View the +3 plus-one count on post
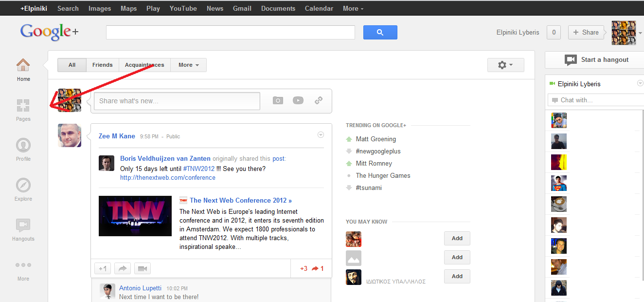Image resolution: width=644 pixels, height=302 pixels. pyautogui.click(x=304, y=268)
